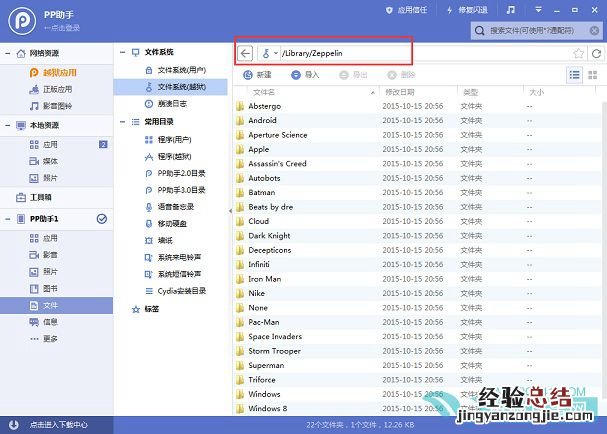Screen dimensions: 607x434
Task: Collapse the PP助手1 device section
Action: (x=8, y=219)
